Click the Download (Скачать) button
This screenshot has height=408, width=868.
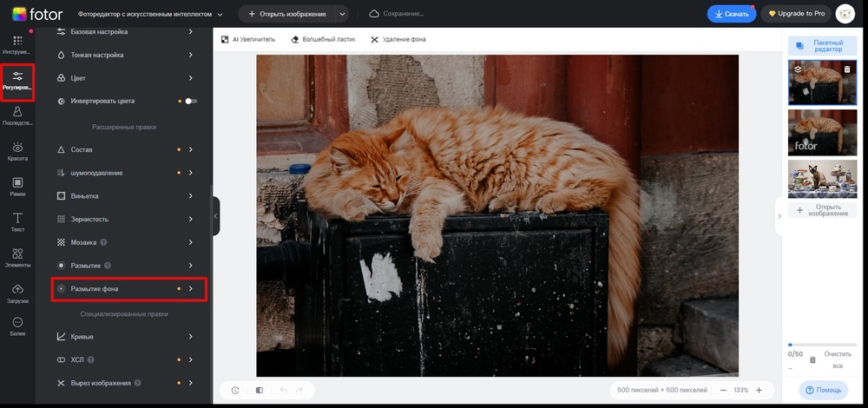pyautogui.click(x=731, y=14)
